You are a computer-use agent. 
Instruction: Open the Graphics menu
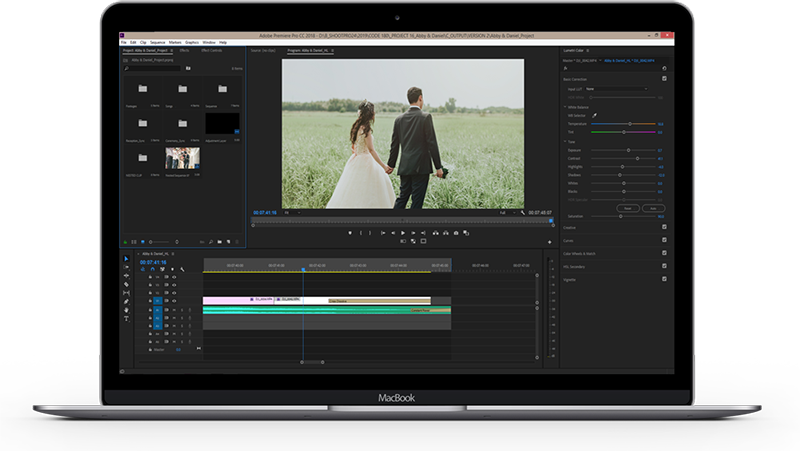click(192, 42)
